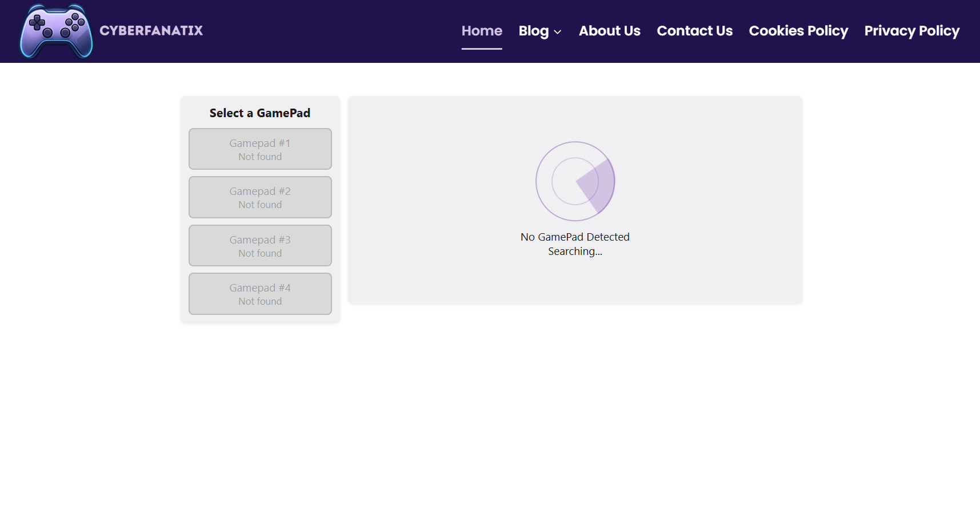Open the Privacy Policy page

[x=911, y=31]
